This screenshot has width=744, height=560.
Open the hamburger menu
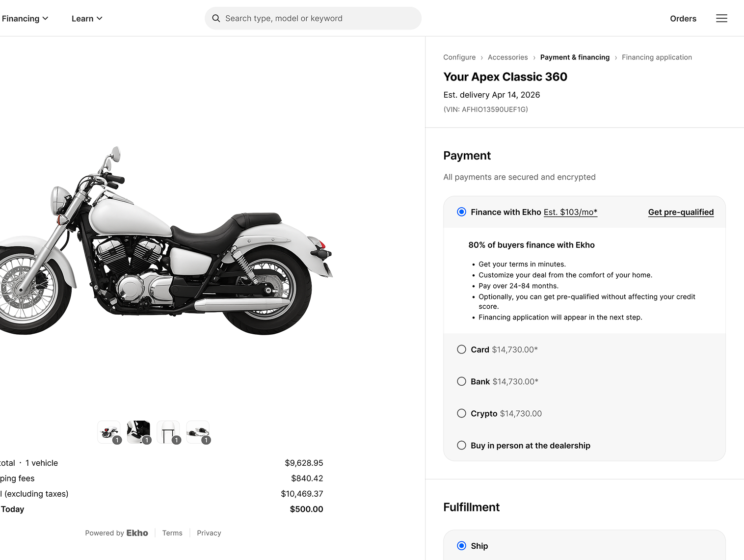tap(721, 19)
